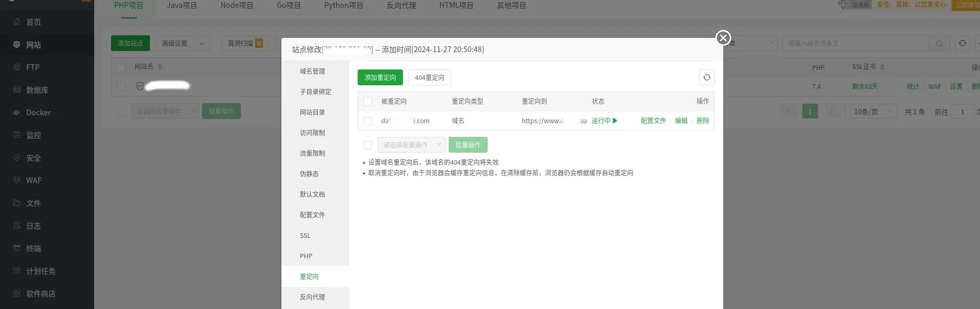Refresh the background website list

pos(962,43)
